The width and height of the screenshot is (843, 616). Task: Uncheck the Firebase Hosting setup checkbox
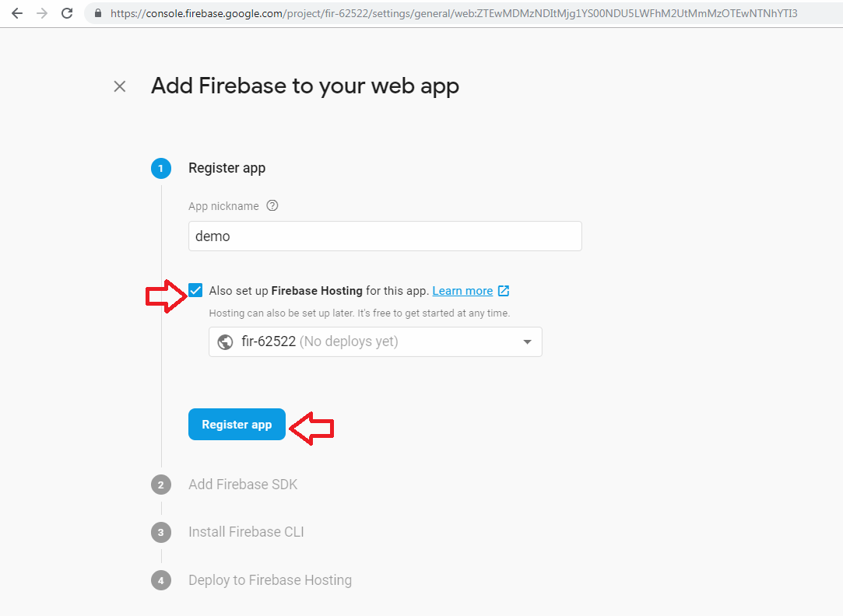195,291
